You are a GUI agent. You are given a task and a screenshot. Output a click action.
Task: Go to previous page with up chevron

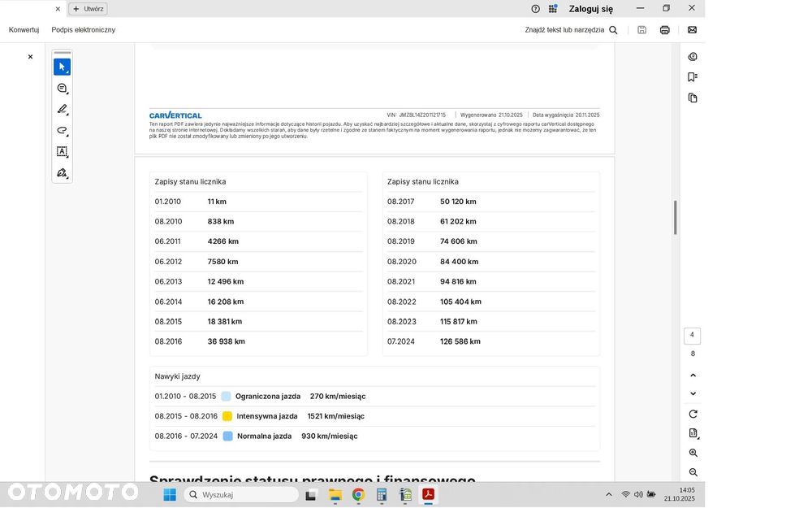693,375
